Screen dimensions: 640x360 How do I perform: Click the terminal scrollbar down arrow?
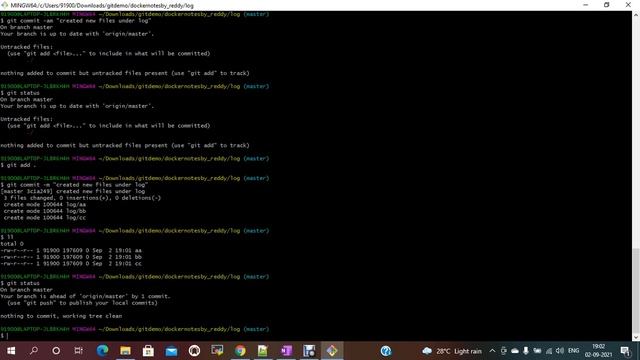click(636, 338)
